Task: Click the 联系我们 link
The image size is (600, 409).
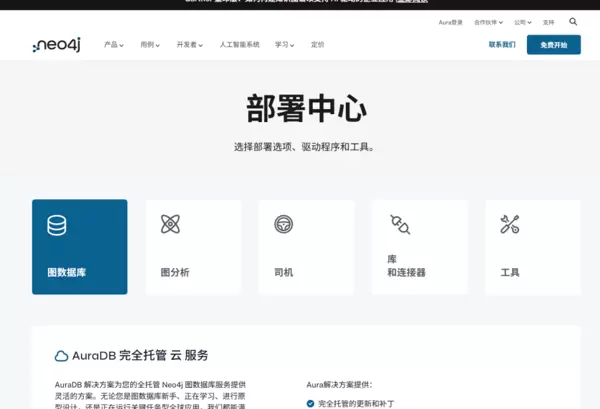Action: 502,45
